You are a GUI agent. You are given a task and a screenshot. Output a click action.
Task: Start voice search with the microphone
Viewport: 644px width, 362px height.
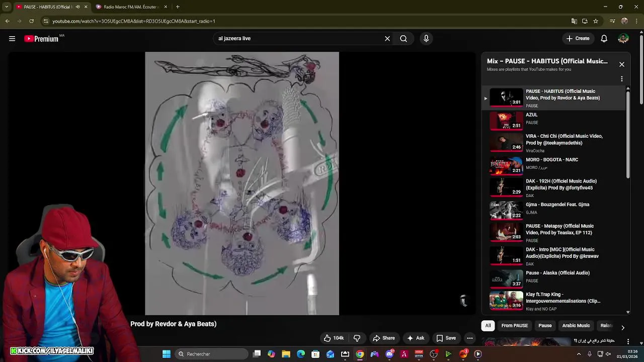426,39
